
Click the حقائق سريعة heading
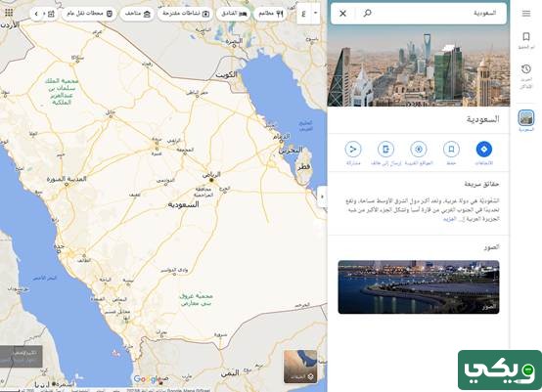click(x=481, y=184)
